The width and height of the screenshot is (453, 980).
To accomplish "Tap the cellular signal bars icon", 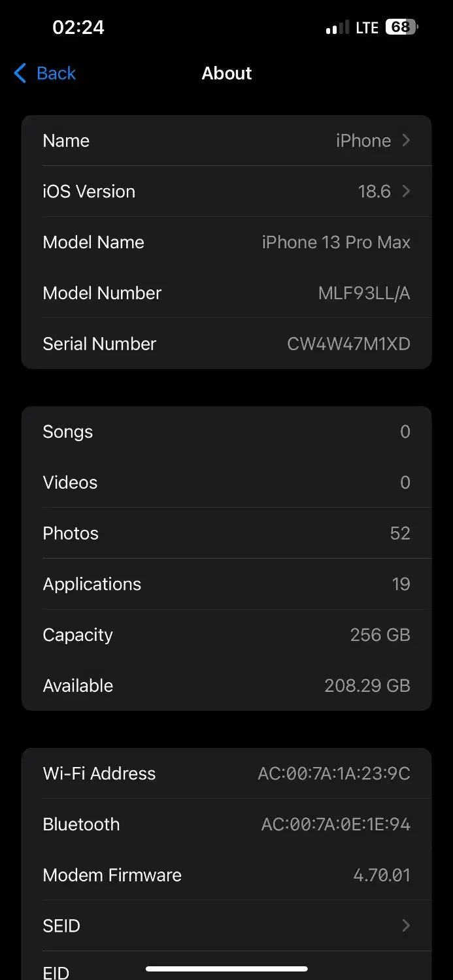I will pos(337,28).
